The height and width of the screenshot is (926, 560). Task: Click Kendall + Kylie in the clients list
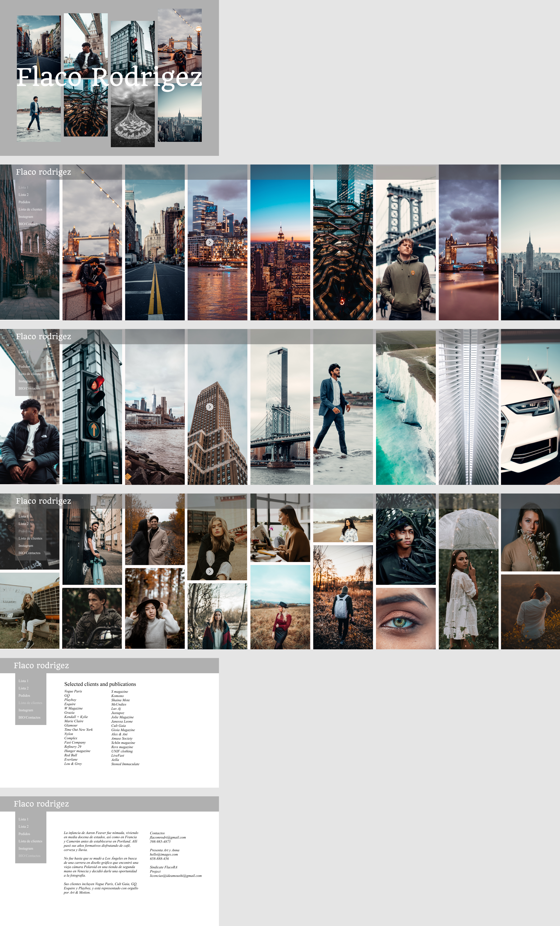(x=76, y=717)
